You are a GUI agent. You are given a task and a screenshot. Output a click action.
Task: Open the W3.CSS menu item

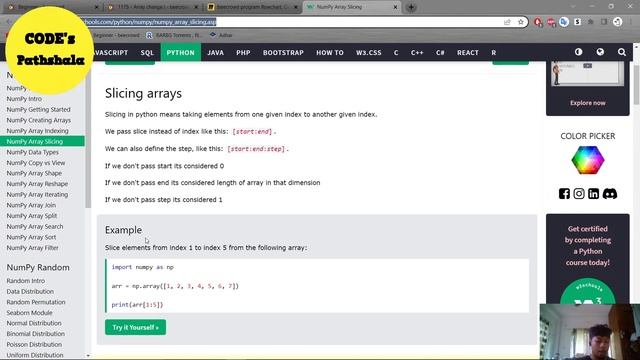369,53
